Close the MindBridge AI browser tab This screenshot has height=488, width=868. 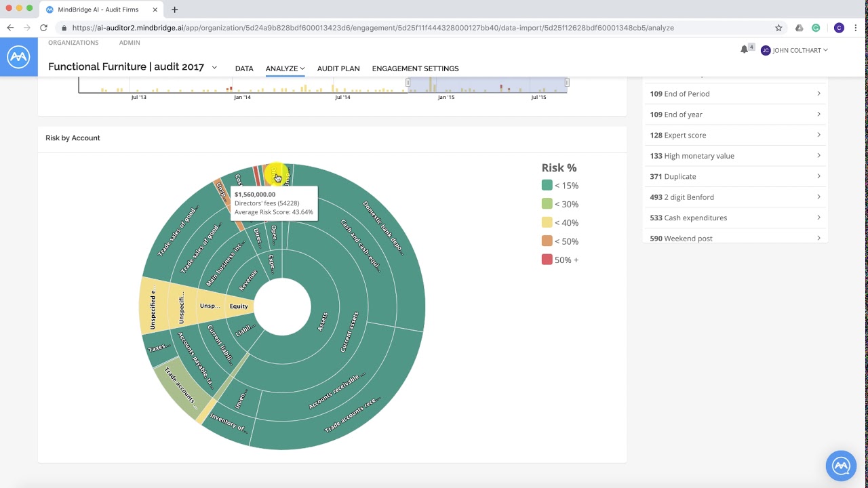pos(155,9)
